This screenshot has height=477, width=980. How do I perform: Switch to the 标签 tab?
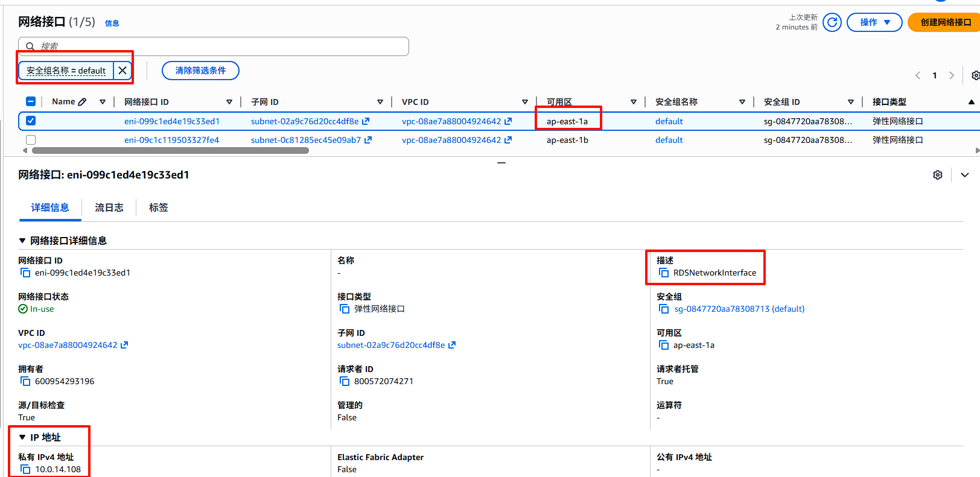pyautogui.click(x=158, y=207)
